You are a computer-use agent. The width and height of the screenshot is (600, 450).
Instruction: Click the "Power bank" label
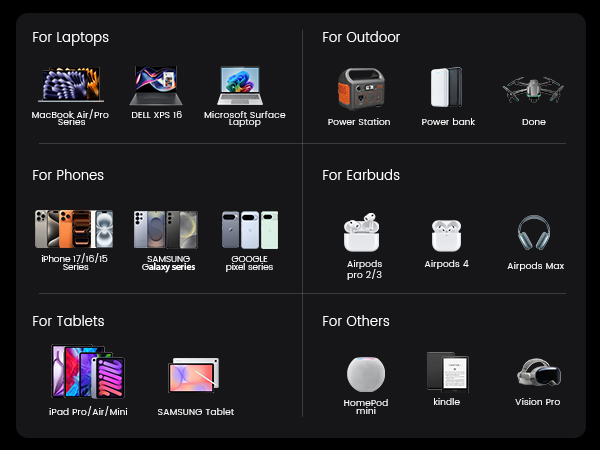click(448, 122)
